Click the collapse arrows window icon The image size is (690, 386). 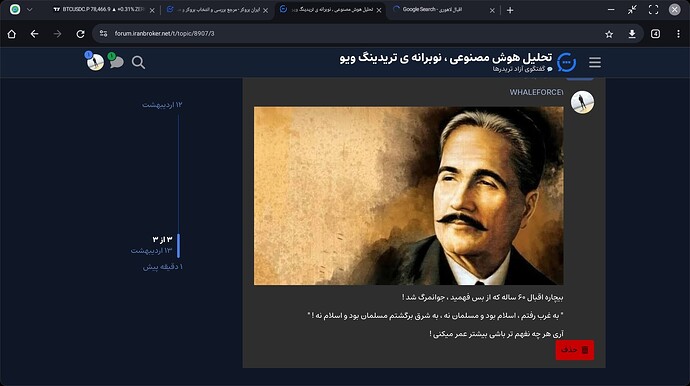(632, 10)
